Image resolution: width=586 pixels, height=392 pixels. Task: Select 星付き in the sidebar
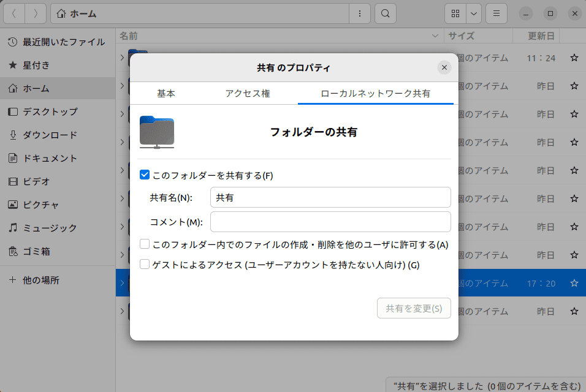point(58,65)
